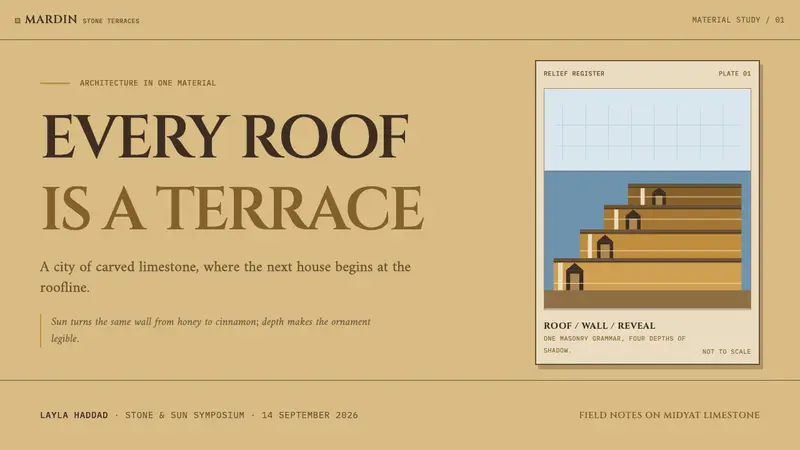800x450 pixels.
Task: Click the small square MARDIN logo icon
Action: 17,20
